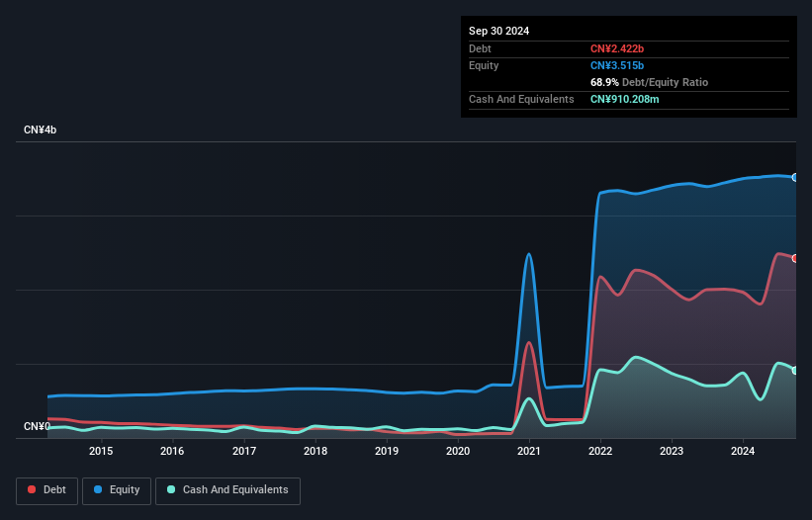Select the blue Equity endpoint marker

(x=795, y=178)
